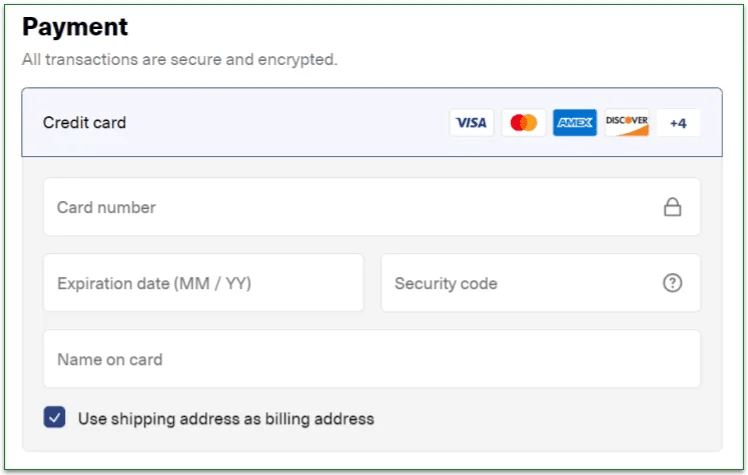Show the +4 additional card types
The image size is (748, 475).
(x=678, y=123)
